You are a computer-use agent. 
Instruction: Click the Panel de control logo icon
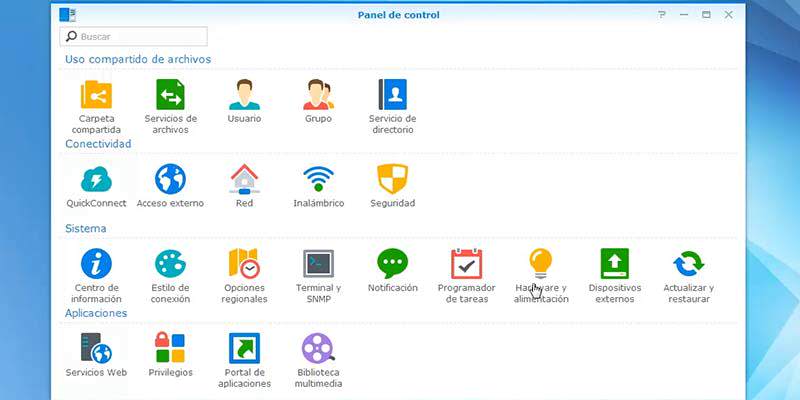pos(67,15)
